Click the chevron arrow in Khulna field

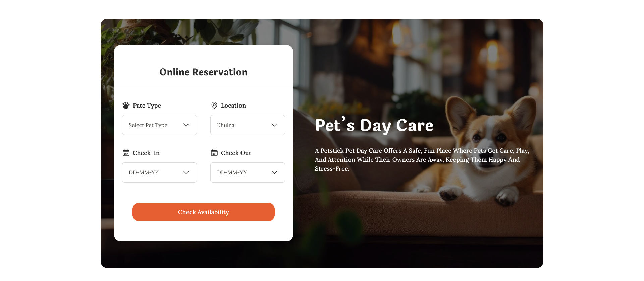(274, 125)
